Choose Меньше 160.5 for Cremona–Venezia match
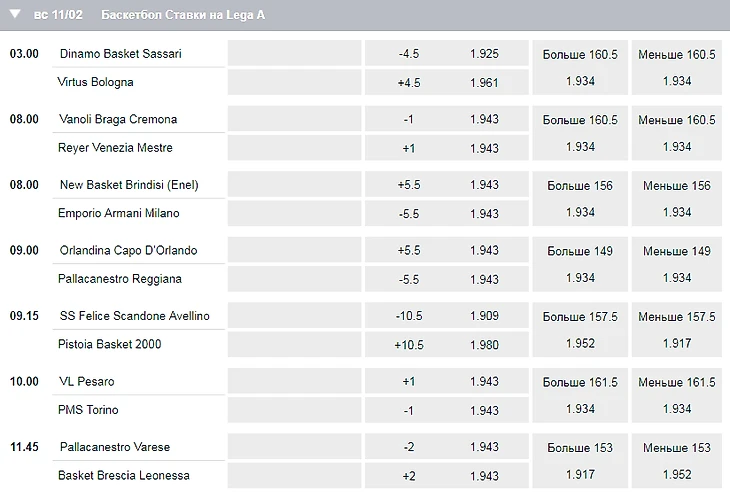 (676, 133)
